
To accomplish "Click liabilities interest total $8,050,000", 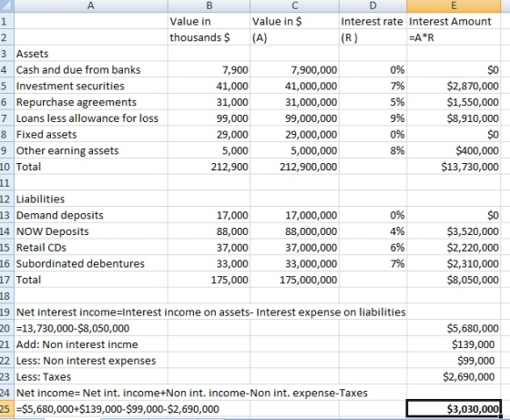I will coord(454,280).
